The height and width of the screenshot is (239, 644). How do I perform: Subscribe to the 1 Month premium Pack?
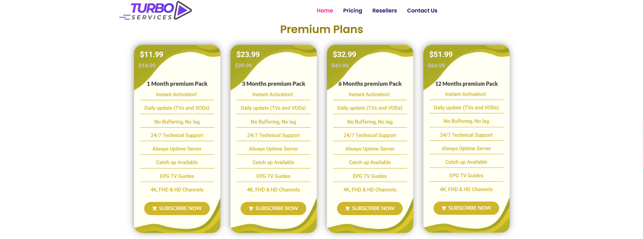click(177, 208)
